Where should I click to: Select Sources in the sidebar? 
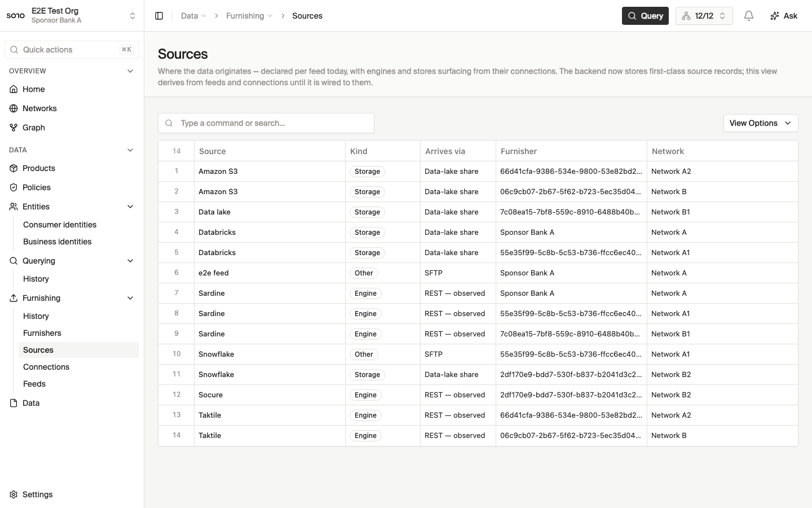tap(79, 350)
